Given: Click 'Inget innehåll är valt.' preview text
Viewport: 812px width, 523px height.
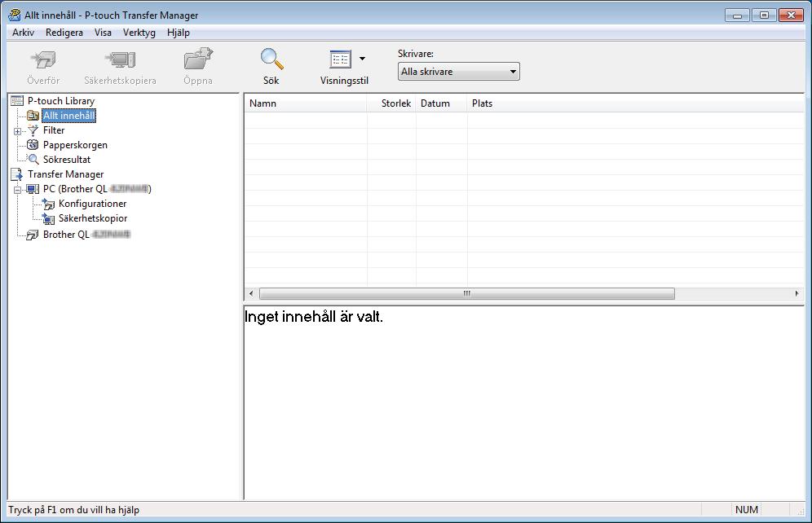Looking at the screenshot, I should tap(313, 317).
